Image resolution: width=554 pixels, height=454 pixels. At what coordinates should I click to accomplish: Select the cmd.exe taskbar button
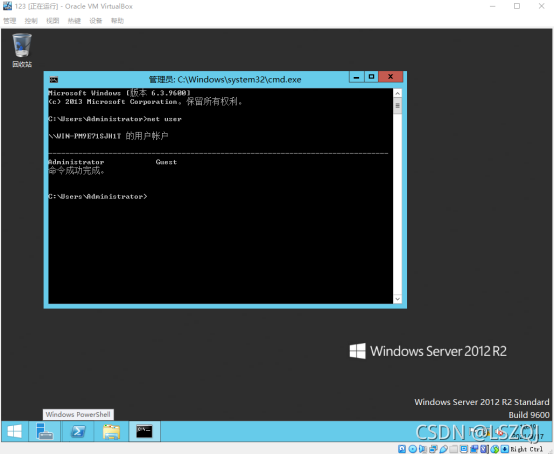(145, 431)
